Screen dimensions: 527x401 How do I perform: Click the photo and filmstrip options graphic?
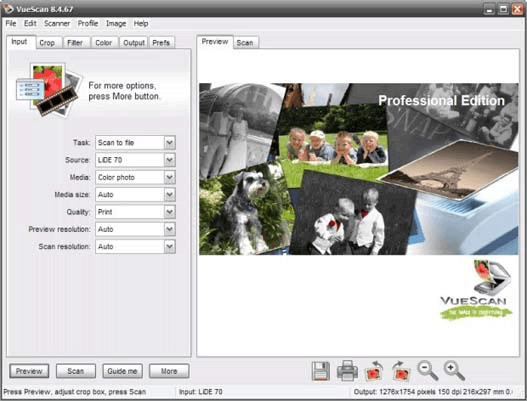coord(49,90)
